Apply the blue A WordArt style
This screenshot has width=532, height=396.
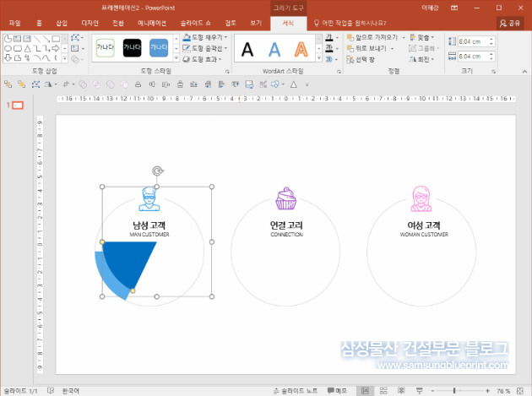[x=274, y=50]
